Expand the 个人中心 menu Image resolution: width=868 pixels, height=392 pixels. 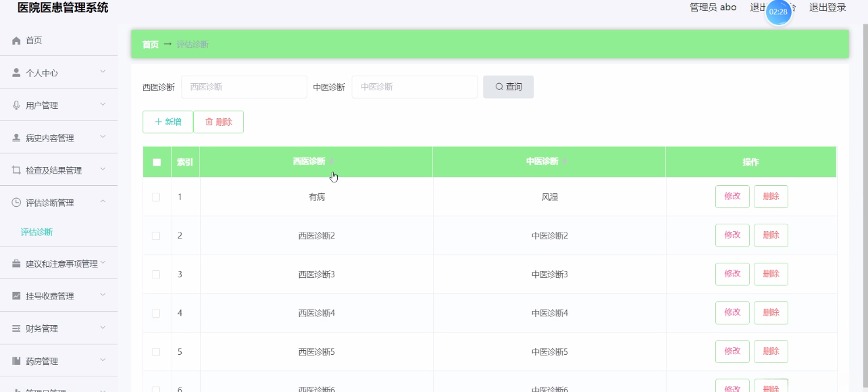(x=59, y=72)
